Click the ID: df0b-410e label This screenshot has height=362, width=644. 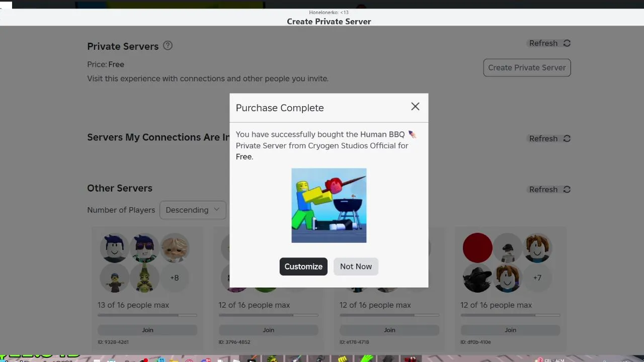pyautogui.click(x=475, y=342)
